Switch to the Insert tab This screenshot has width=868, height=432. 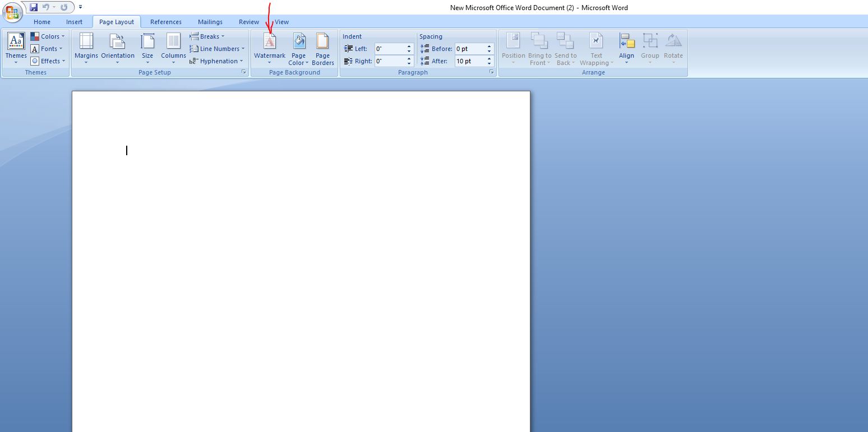click(x=74, y=22)
